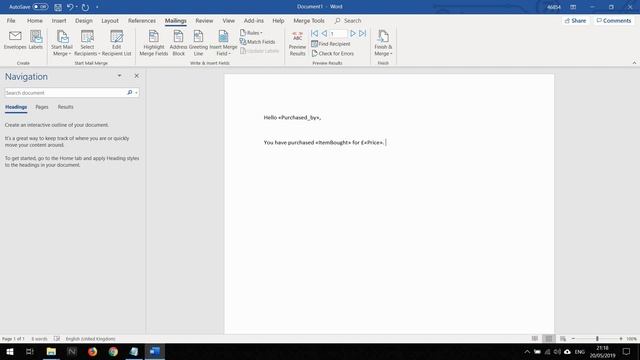
Task: Click the Share button
Action: [x=576, y=20]
